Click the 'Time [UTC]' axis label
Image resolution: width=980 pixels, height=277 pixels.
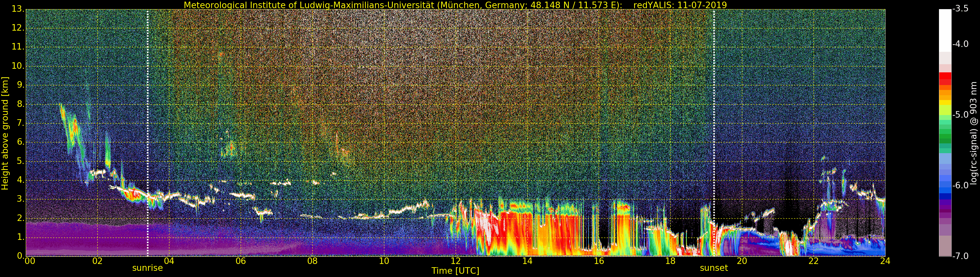tap(455, 271)
